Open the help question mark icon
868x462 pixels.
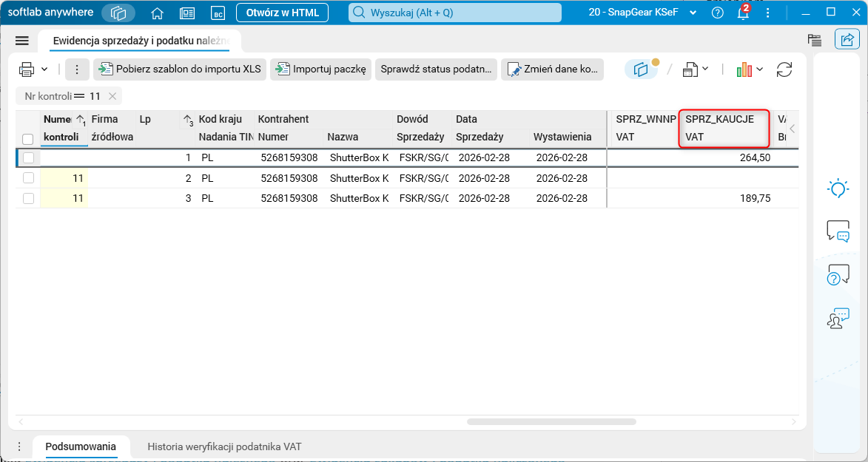pyautogui.click(x=718, y=13)
